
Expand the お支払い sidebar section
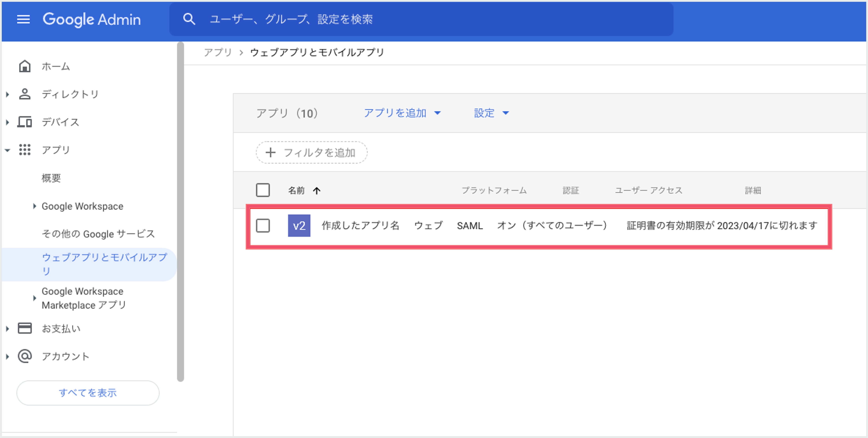[7, 329]
